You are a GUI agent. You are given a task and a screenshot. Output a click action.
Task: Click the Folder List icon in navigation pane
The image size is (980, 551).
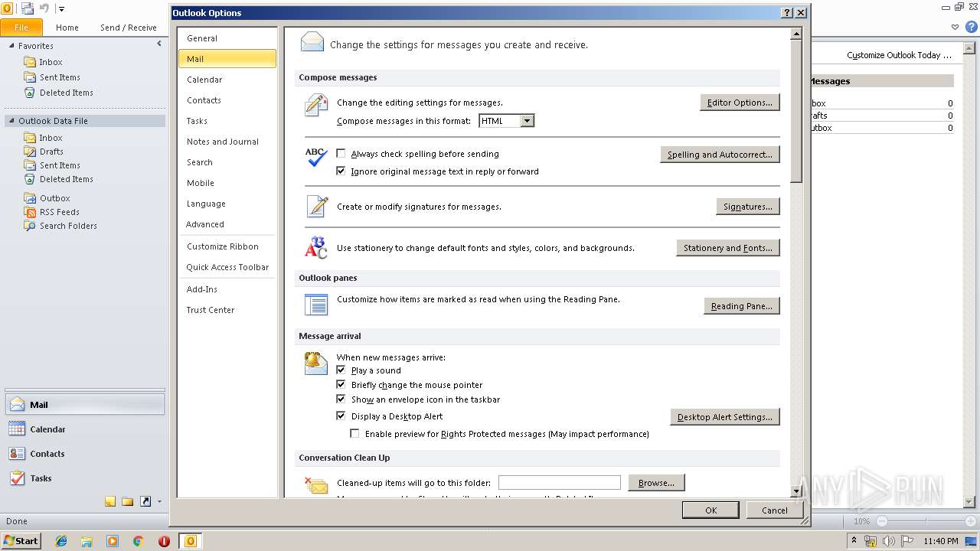pos(128,502)
